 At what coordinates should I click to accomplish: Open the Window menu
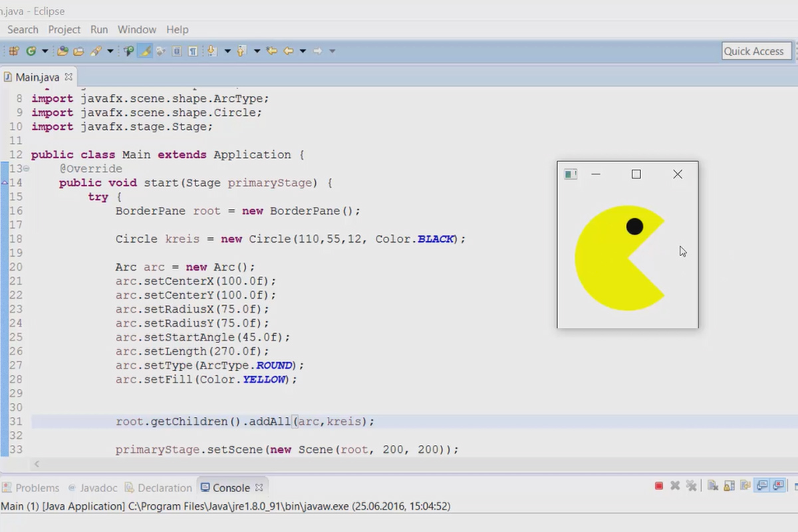click(137, 29)
